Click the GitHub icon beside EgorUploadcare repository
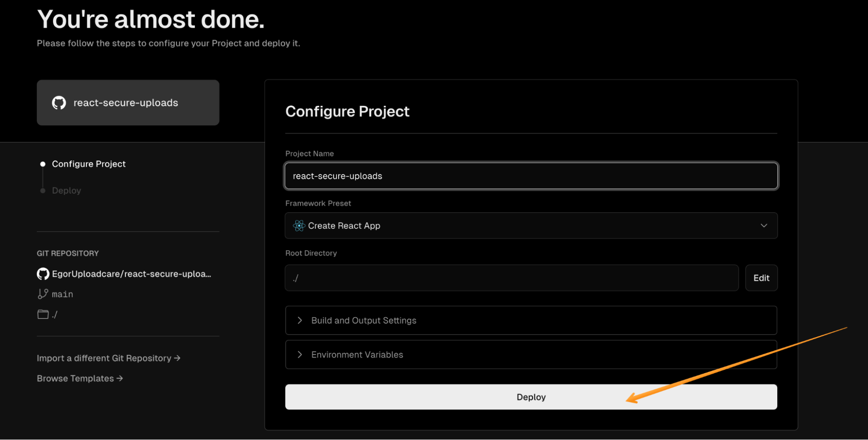This screenshot has height=440, width=868. (x=43, y=273)
